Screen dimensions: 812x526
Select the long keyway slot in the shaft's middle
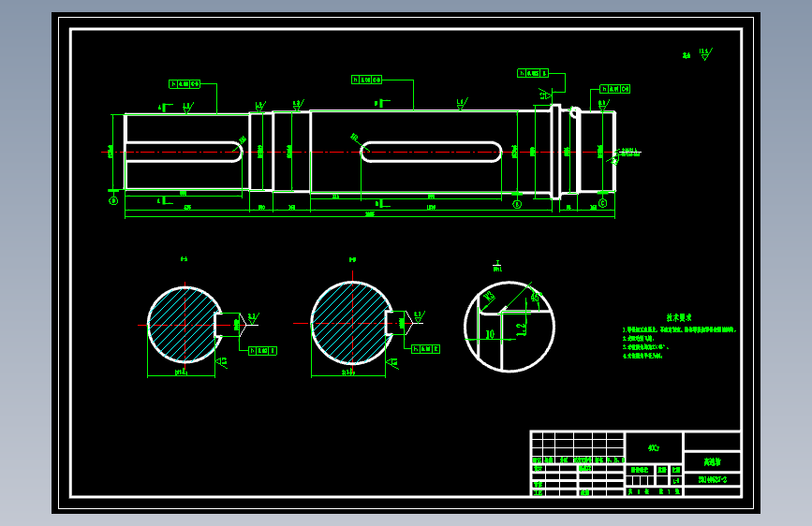click(431, 153)
